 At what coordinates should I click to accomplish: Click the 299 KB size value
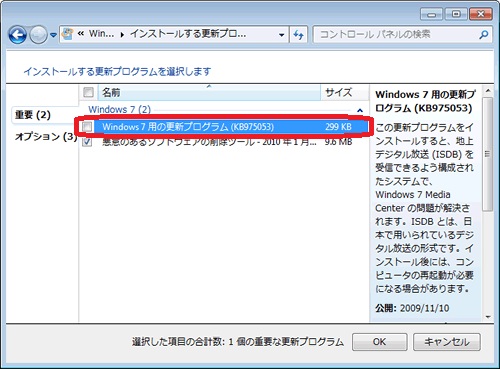[338, 127]
